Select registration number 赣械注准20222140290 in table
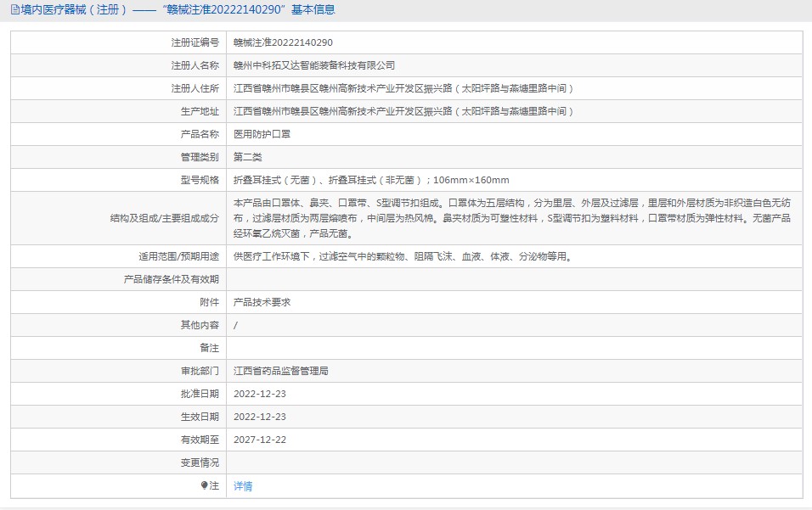 tap(283, 42)
